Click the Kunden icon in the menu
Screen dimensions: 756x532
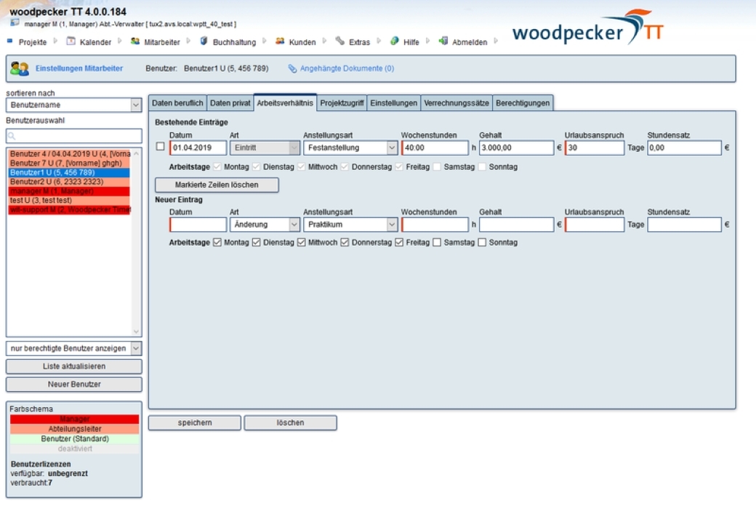(x=280, y=41)
